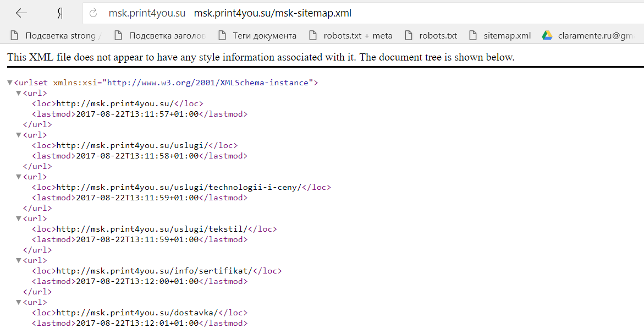644x328 pixels.
Task: Collapse the url node for /uslugi/tekstil/
Action: [19, 218]
